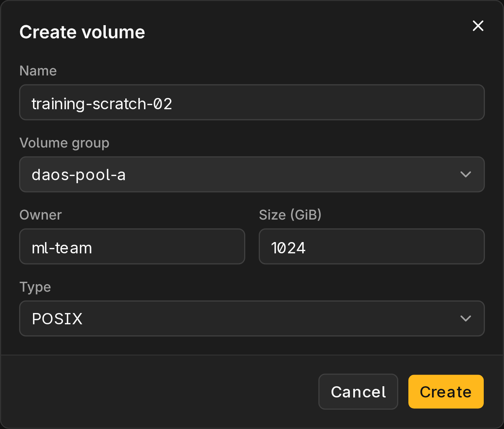504x429 pixels.
Task: Click the Name field with training-scratch-02
Action: tap(252, 102)
